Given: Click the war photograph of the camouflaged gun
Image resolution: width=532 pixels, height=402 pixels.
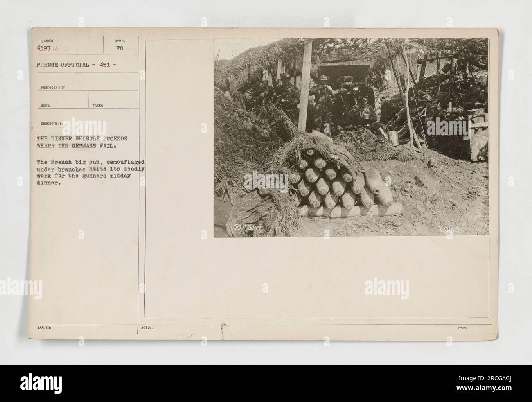Looking at the screenshot, I should click(351, 137).
